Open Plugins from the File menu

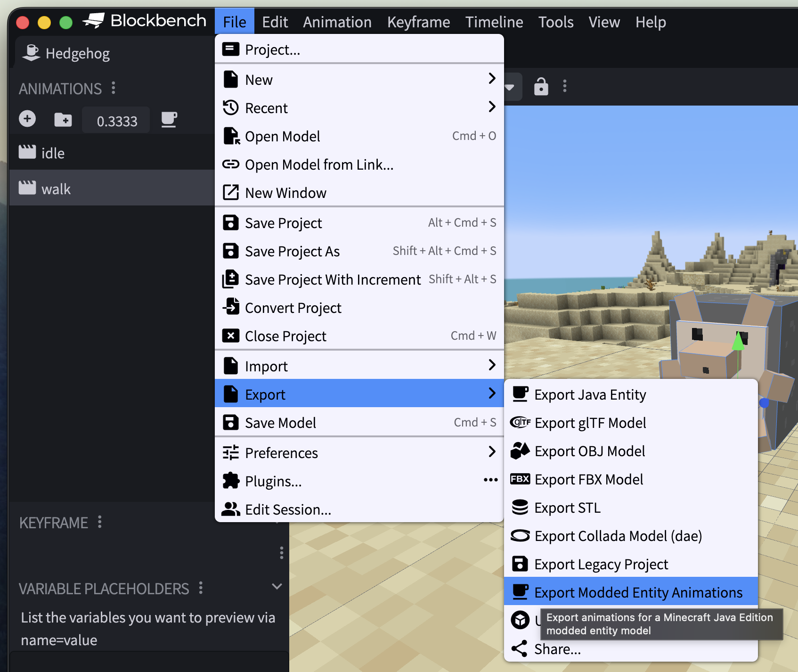[272, 481]
